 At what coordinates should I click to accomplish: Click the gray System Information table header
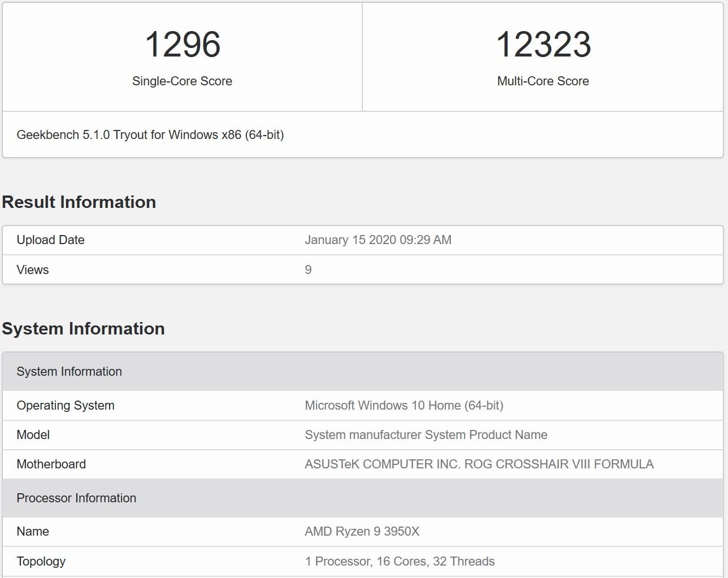point(363,371)
